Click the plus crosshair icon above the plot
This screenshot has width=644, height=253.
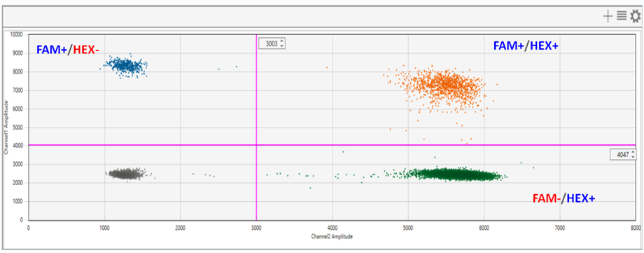(608, 16)
